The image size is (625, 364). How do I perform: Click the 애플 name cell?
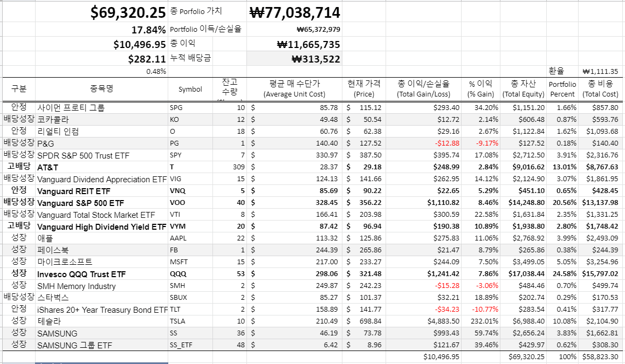pyautogui.click(x=101, y=238)
